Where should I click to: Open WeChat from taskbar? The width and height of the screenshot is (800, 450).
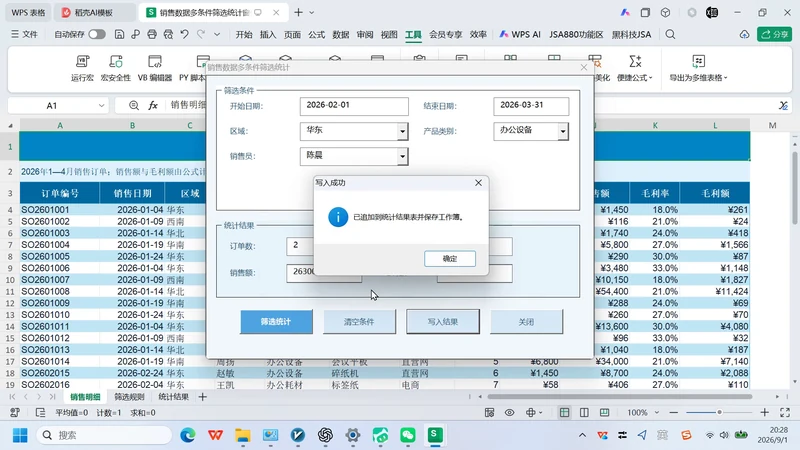click(x=407, y=435)
